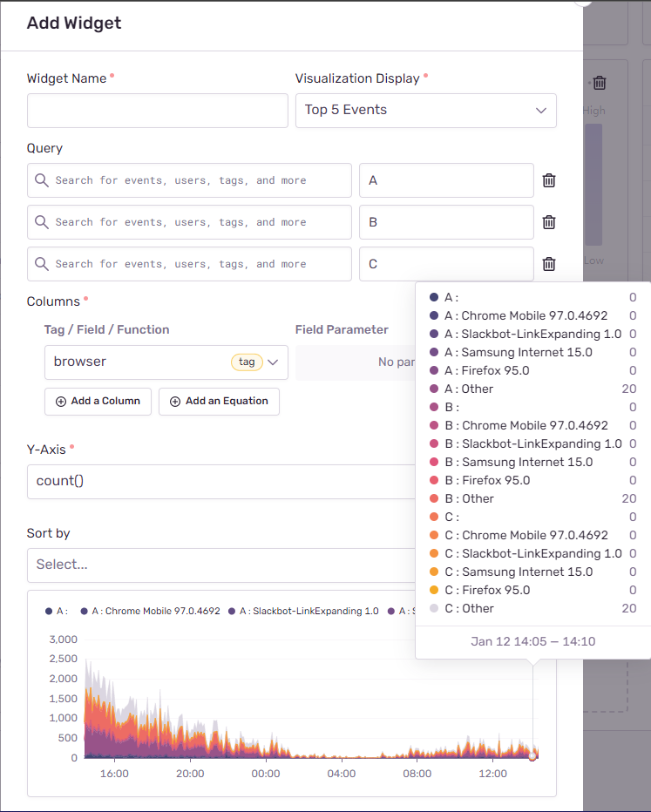
Task: Click the Add a Column button
Action: tap(98, 402)
